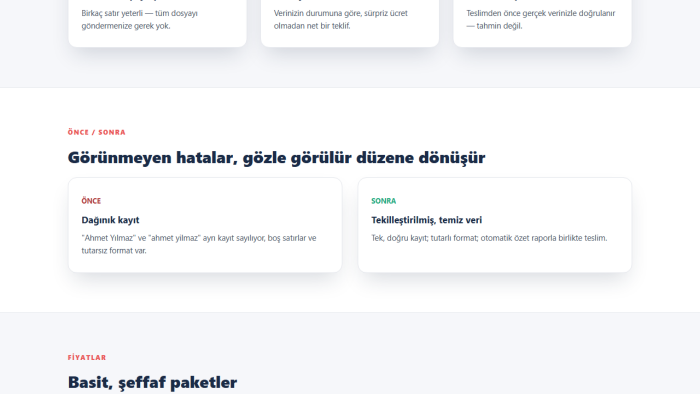Click the green SONRA card label
Screen dimensions: 700x394
click(383, 201)
